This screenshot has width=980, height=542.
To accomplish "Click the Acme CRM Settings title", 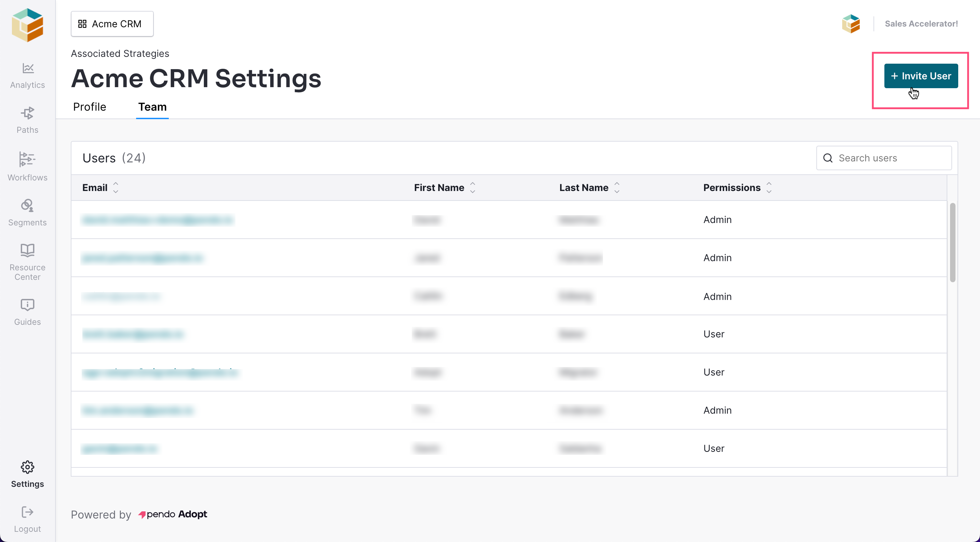I will pyautogui.click(x=196, y=78).
